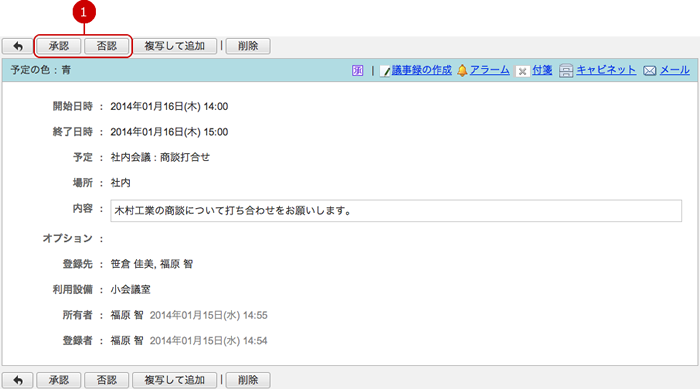Screen dimensions: 700x389
Task: Click the cabinet drawer icon
Action: click(x=566, y=71)
